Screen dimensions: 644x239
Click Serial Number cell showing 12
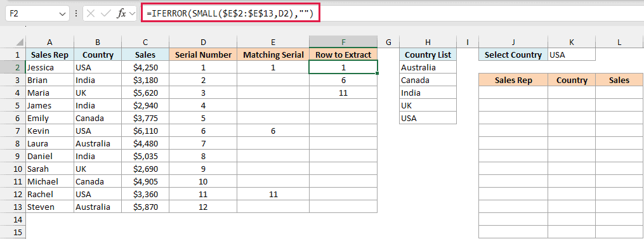[x=203, y=207]
